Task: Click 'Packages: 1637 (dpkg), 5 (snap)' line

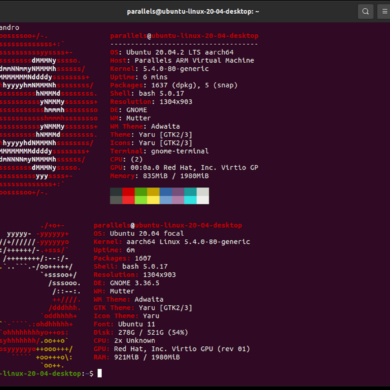Action: [x=174, y=85]
